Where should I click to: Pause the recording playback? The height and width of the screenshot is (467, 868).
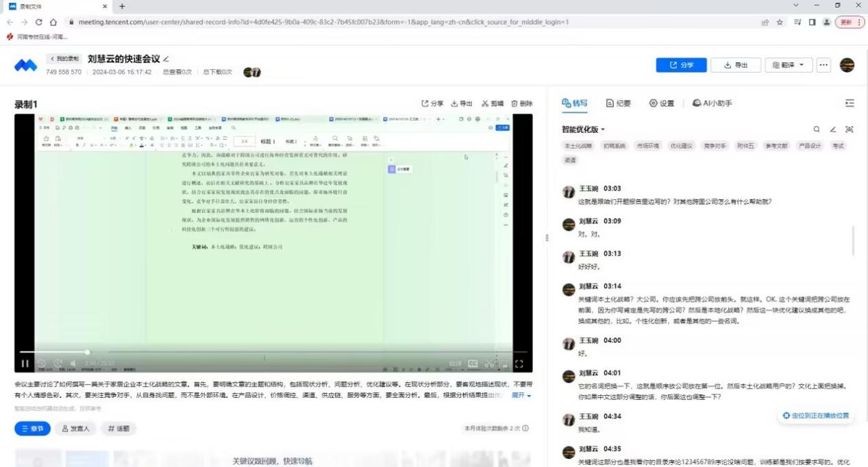tap(25, 364)
